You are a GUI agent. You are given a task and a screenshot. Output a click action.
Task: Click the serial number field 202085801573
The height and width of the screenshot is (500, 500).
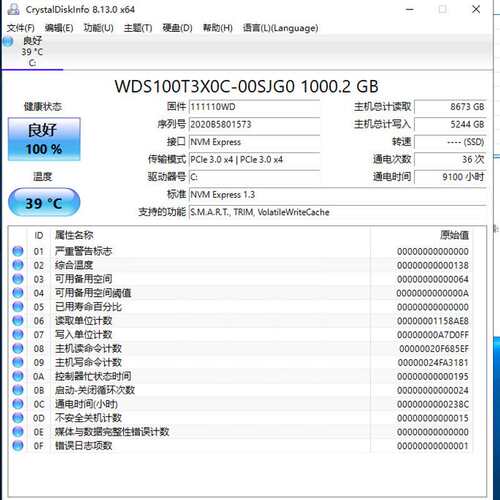point(255,125)
